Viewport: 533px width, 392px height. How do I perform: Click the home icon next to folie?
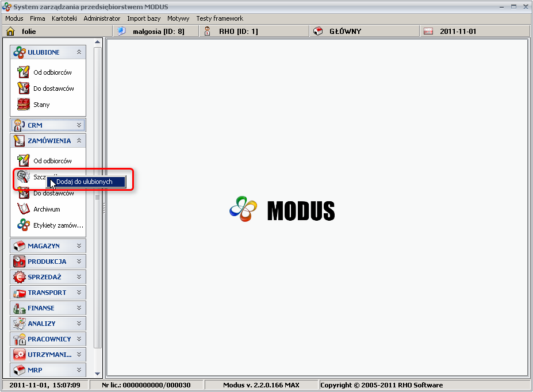click(x=10, y=31)
